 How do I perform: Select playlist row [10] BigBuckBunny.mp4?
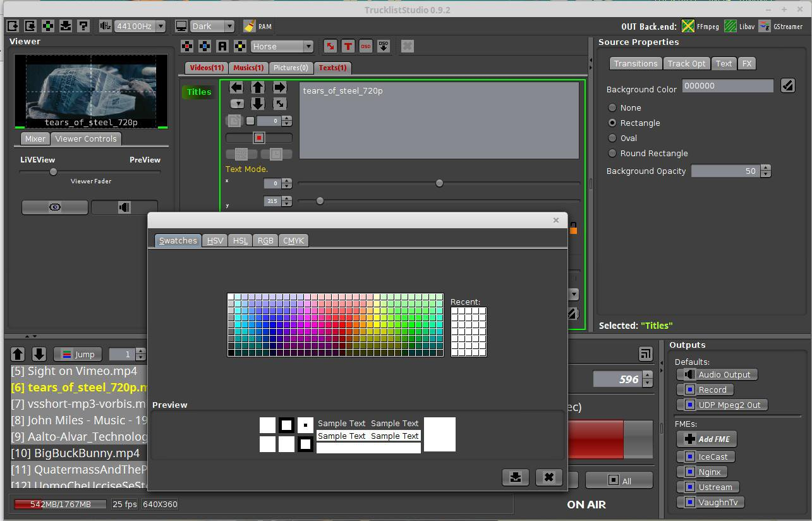[79, 453]
